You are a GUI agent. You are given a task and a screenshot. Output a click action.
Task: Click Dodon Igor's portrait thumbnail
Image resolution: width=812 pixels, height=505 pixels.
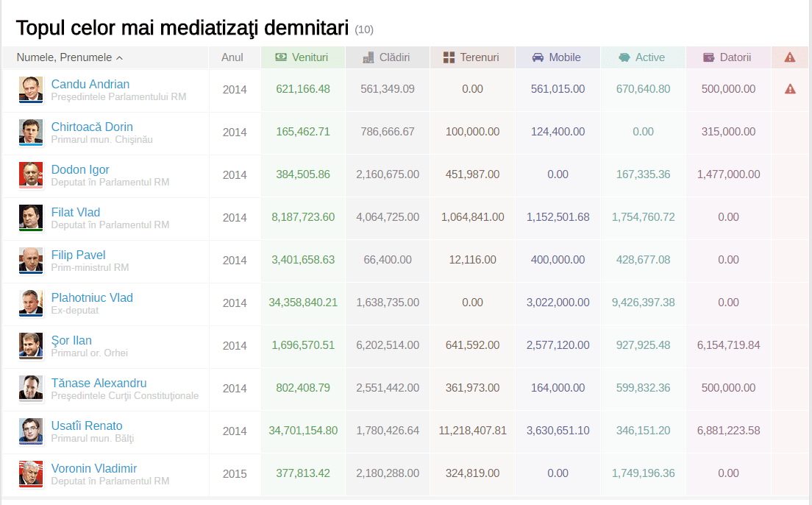(x=31, y=174)
